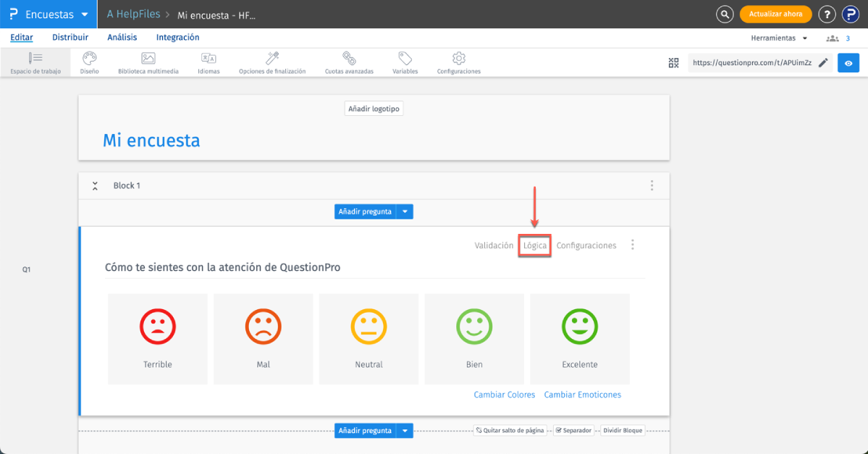Open the Configuraciones gear icon in toolbar

(458, 59)
